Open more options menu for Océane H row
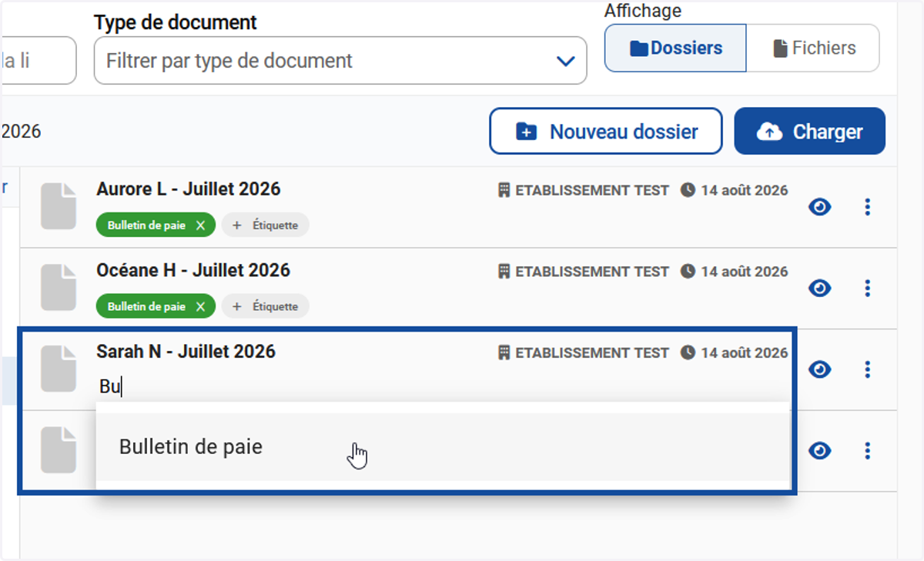 tap(868, 289)
